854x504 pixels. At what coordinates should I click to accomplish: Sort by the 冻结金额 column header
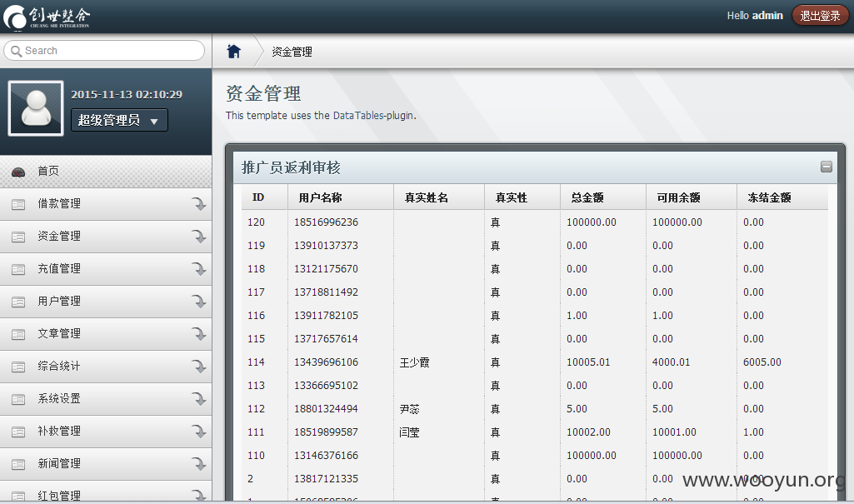pos(782,197)
